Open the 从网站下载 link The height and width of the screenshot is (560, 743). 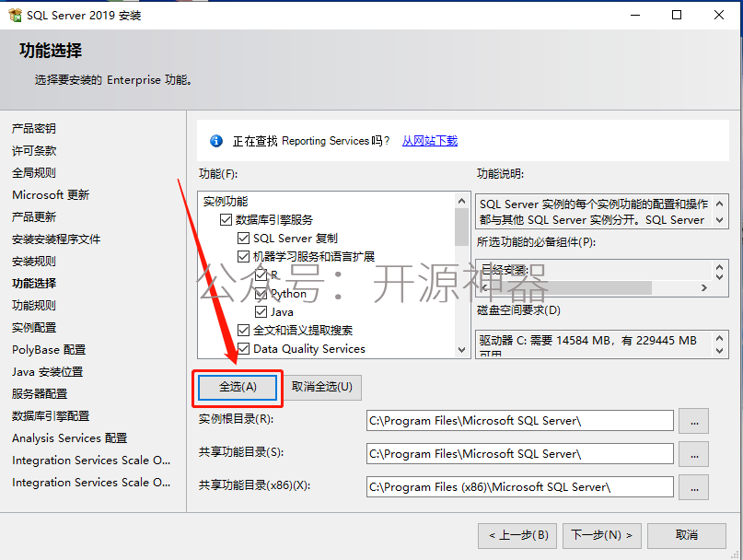click(x=430, y=141)
